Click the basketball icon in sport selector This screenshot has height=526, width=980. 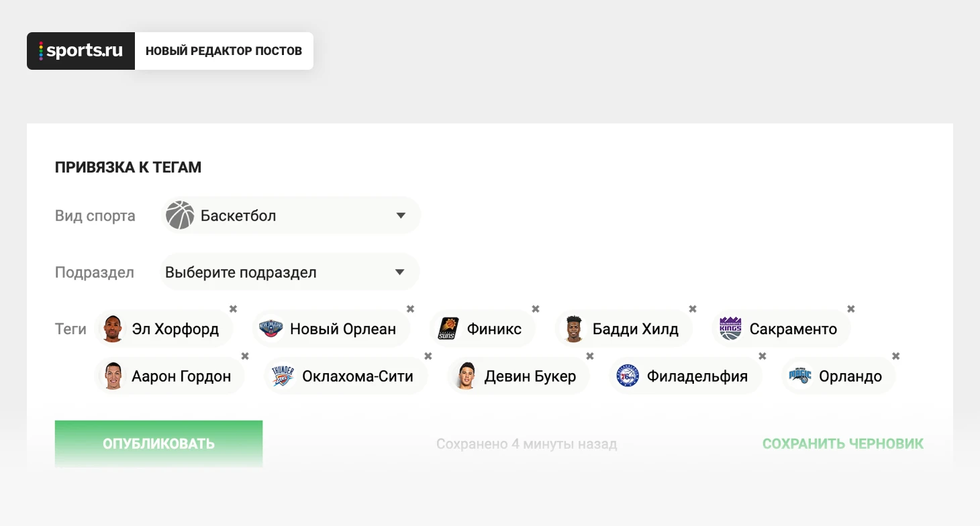coord(180,216)
